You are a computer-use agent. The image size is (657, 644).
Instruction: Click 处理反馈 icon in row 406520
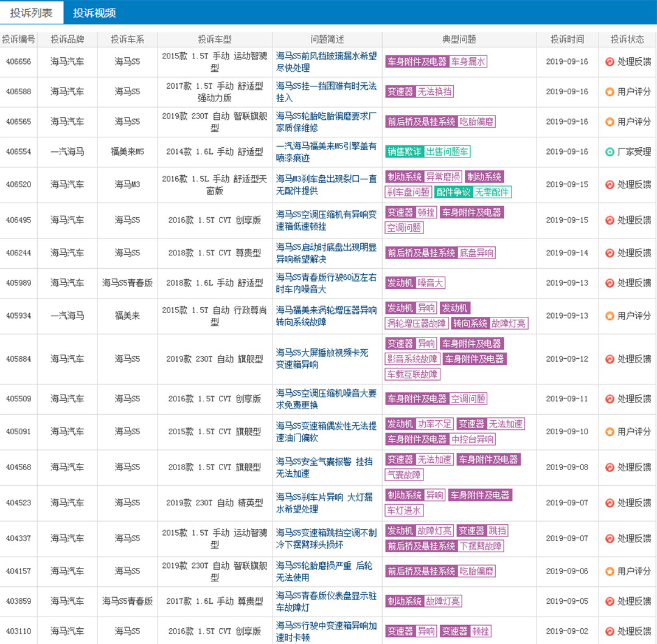click(610, 185)
